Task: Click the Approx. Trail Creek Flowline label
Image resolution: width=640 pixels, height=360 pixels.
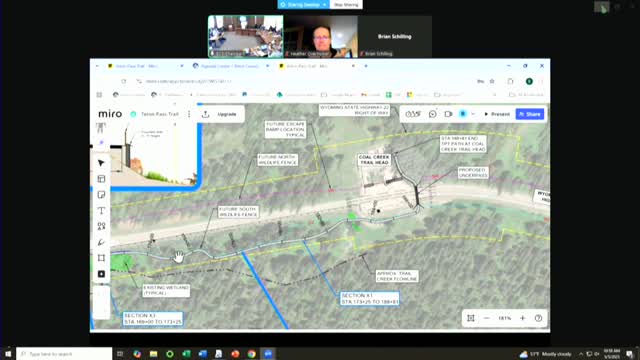Action: pyautogui.click(x=397, y=276)
